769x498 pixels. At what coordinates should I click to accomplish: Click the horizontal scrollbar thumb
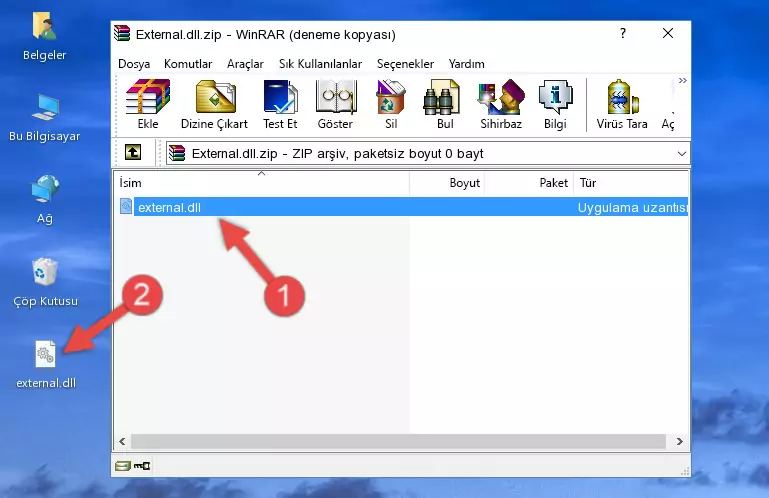398,441
